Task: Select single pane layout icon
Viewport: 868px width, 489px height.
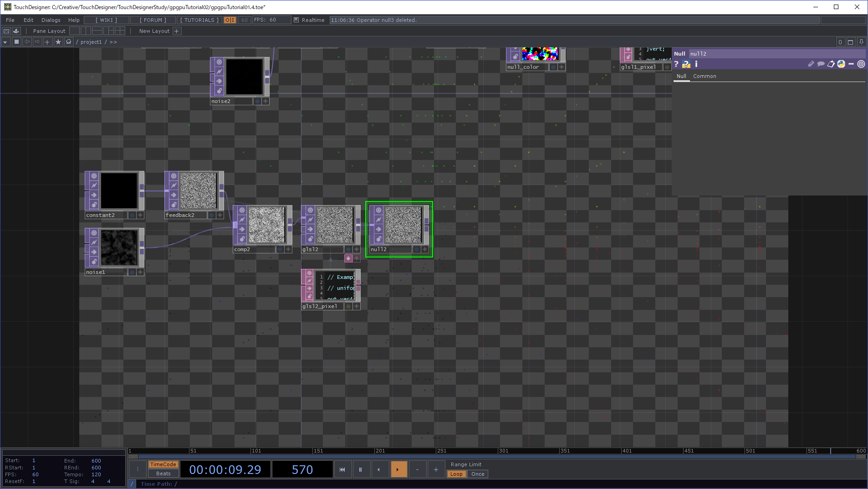Action: click(x=74, y=31)
